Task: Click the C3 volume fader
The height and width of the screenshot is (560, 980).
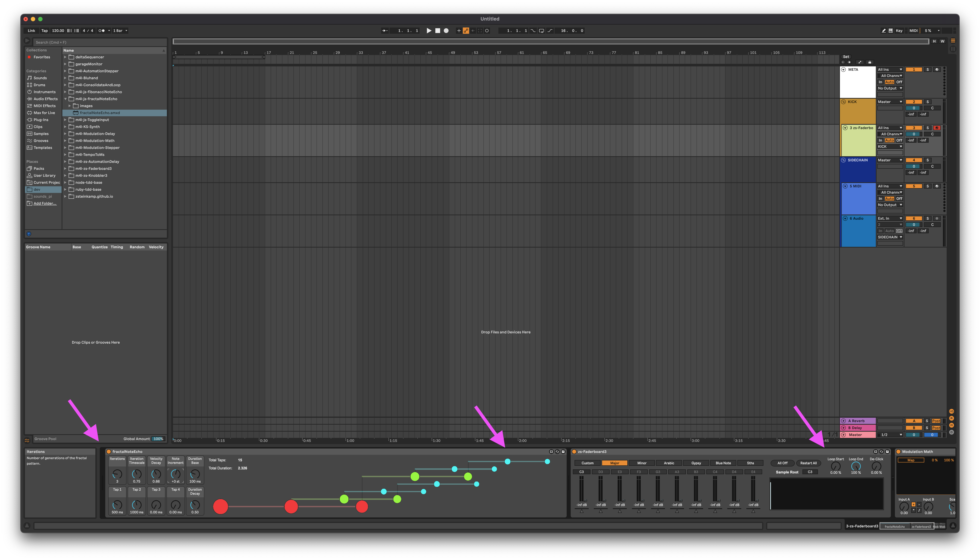Action: (582, 488)
